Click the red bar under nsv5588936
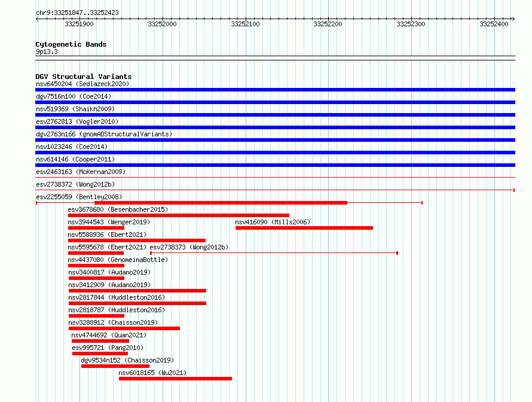This screenshot has height=402, width=532. point(137,240)
